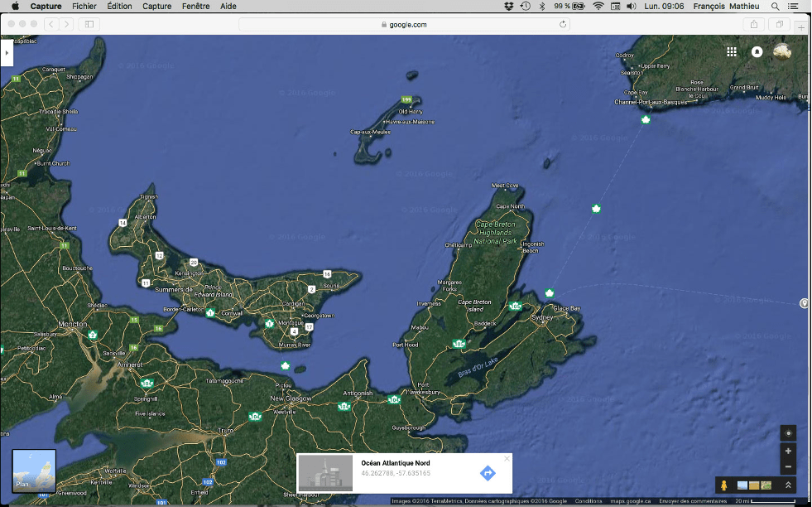Open the Google apps grid
This screenshot has height=507, width=812.
click(732, 51)
